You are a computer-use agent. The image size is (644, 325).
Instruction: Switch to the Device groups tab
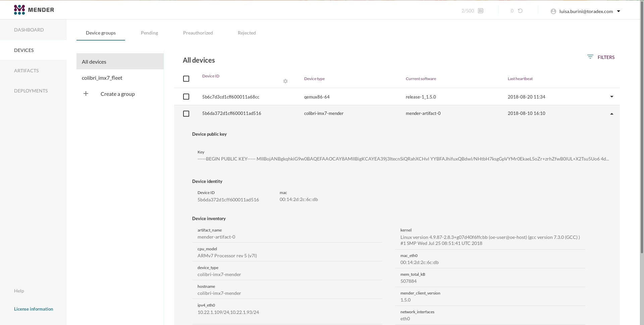click(x=101, y=33)
